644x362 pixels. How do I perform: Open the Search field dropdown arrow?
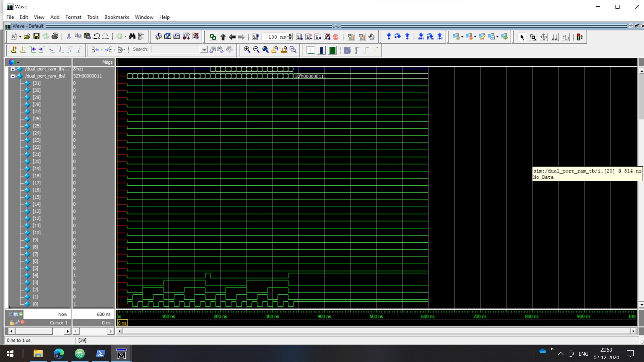coord(204,50)
